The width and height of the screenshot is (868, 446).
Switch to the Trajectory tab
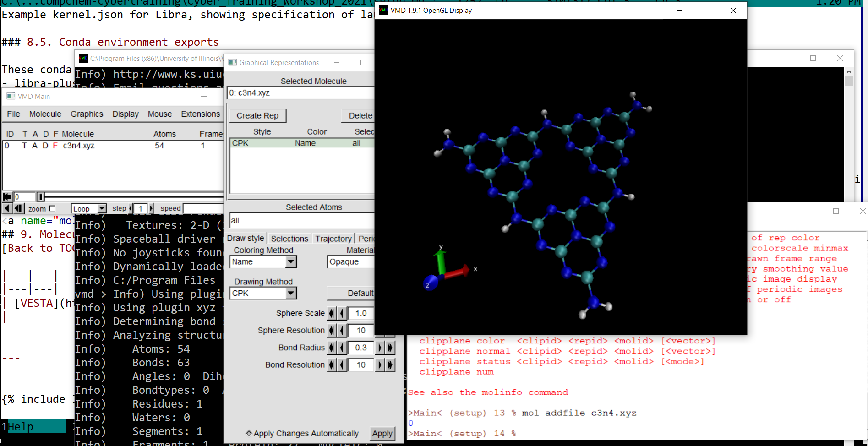pyautogui.click(x=333, y=239)
